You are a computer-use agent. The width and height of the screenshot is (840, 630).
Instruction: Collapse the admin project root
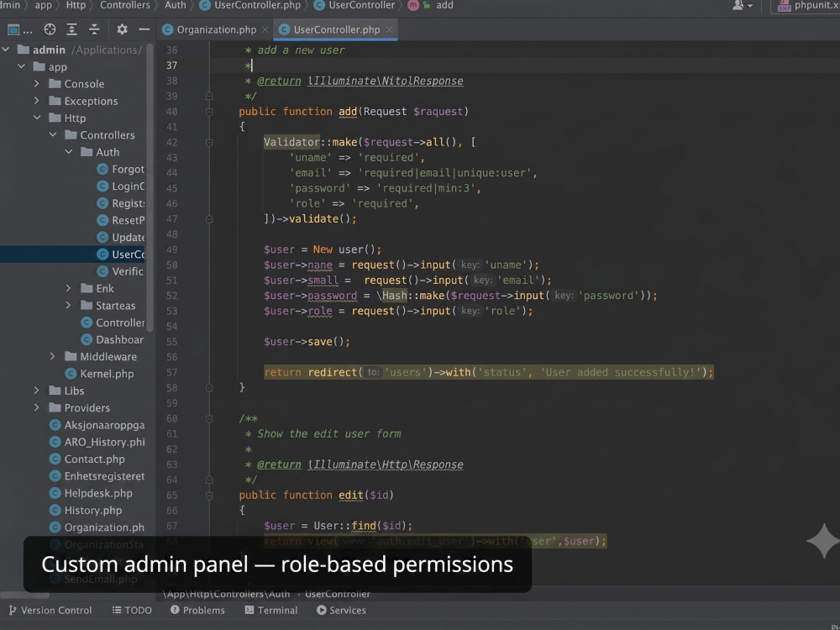pos(6,50)
